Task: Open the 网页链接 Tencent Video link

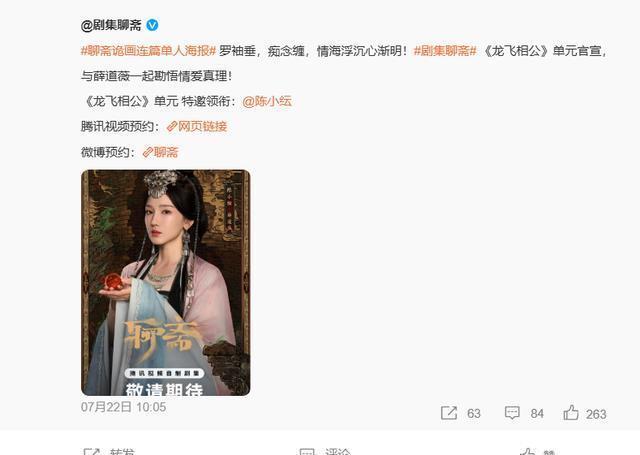Action: point(202,127)
